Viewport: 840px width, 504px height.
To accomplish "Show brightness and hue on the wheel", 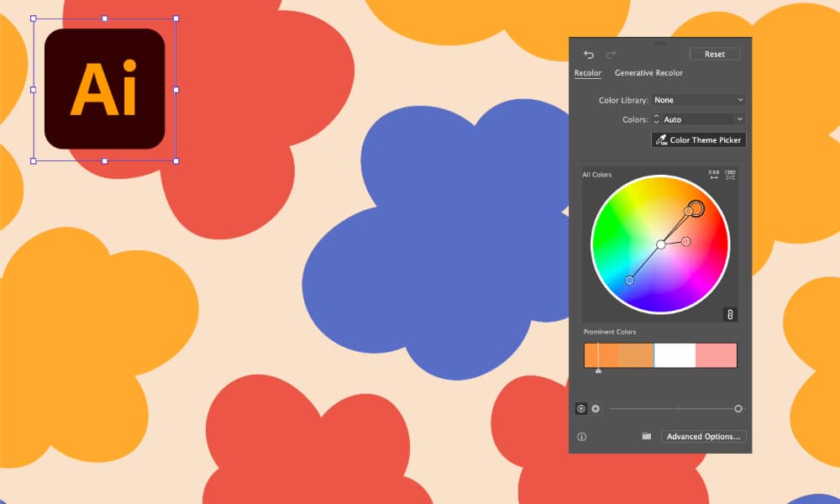I will tap(596, 409).
